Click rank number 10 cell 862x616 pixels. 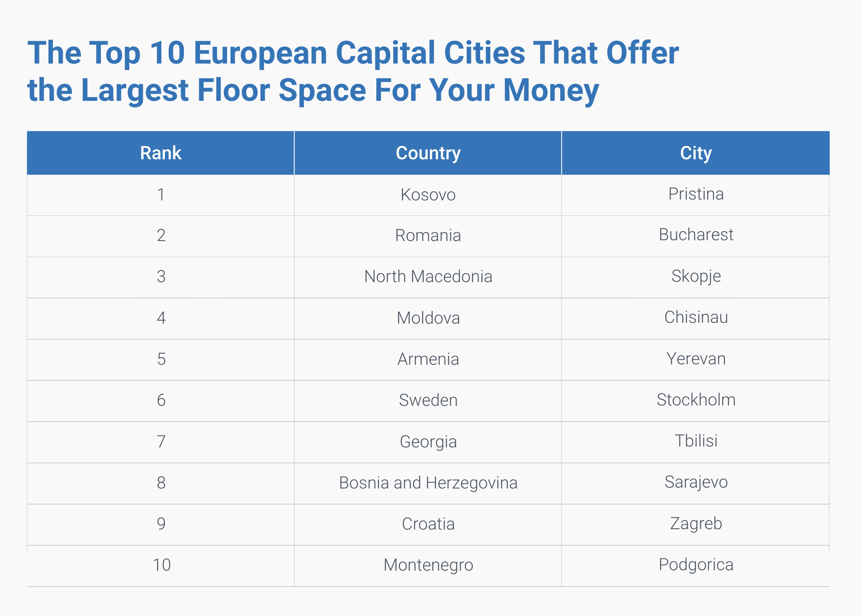[x=161, y=565]
